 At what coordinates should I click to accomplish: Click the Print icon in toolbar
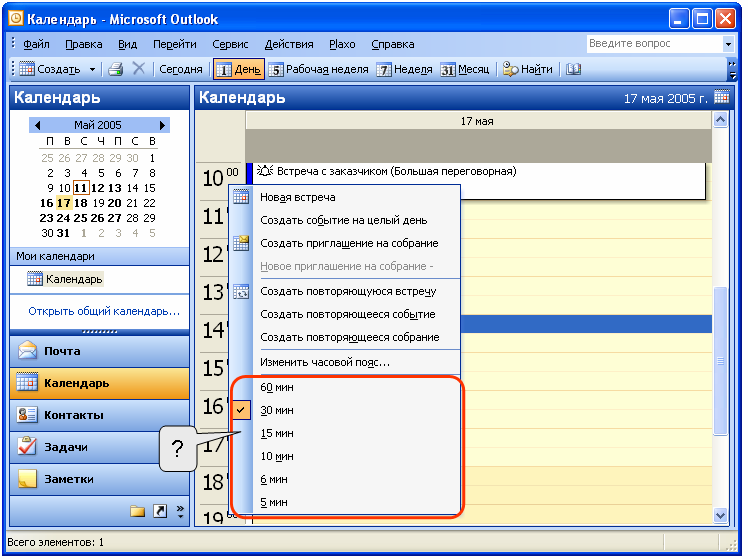tap(115, 69)
